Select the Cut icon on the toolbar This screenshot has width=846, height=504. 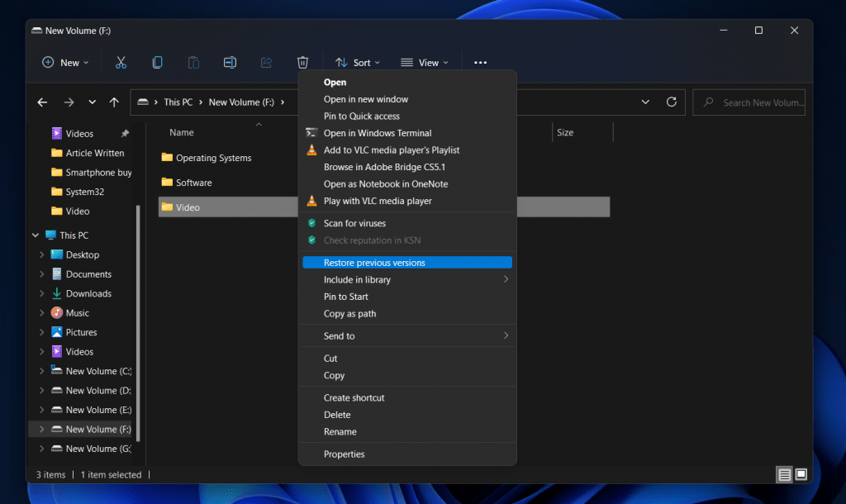[x=121, y=62]
